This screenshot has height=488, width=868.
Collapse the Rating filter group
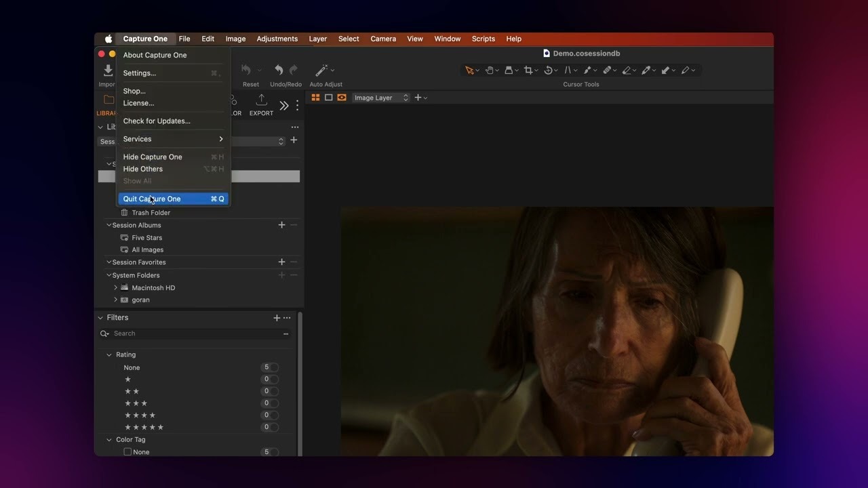pyautogui.click(x=108, y=354)
